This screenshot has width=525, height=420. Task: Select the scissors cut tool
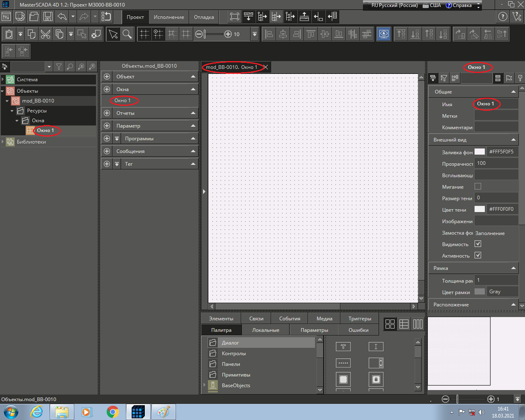click(45, 34)
